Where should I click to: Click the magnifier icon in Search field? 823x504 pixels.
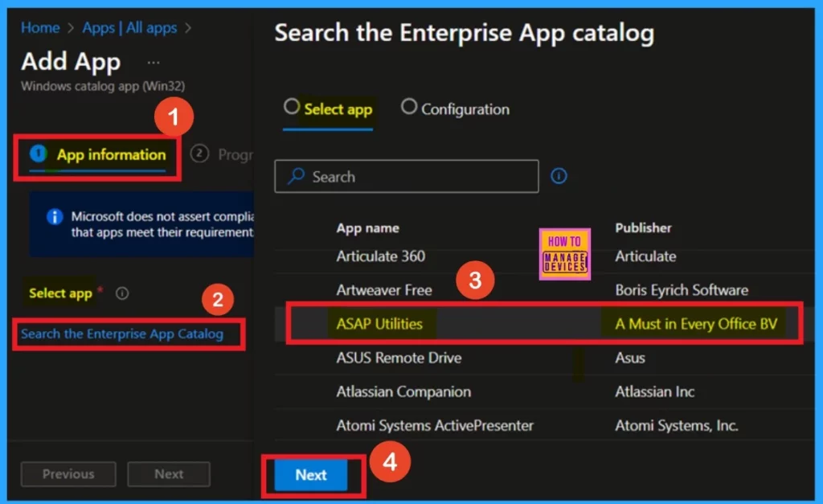click(296, 176)
